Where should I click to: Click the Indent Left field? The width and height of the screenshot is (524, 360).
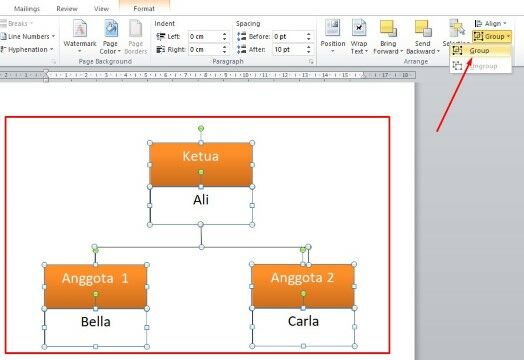(205, 36)
